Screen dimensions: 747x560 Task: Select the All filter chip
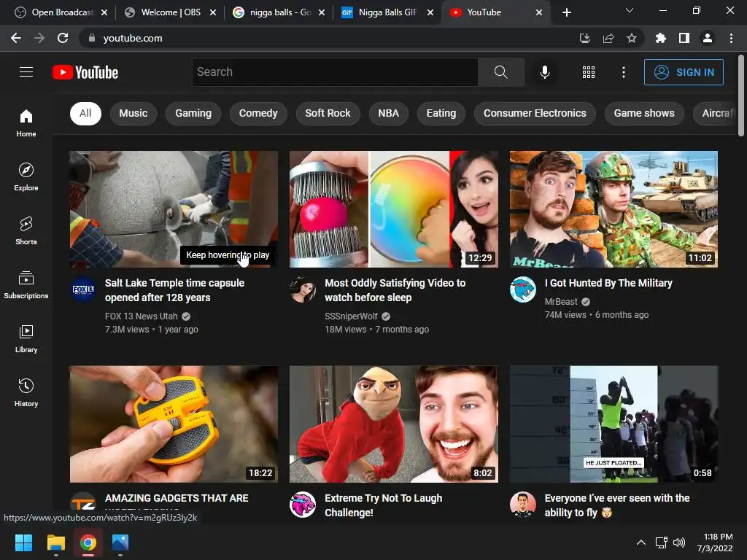click(85, 113)
